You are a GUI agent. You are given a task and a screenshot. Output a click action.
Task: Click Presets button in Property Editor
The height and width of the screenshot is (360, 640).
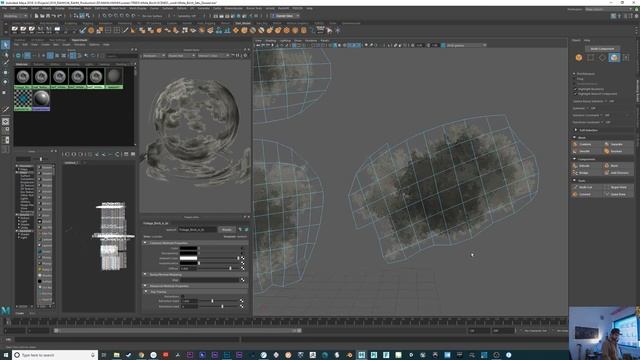pos(227,229)
